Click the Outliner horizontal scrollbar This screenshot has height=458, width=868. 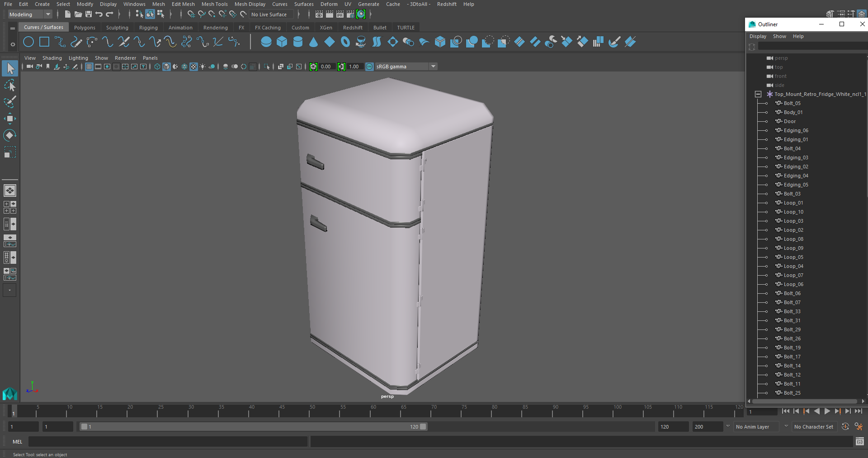pyautogui.click(x=804, y=401)
